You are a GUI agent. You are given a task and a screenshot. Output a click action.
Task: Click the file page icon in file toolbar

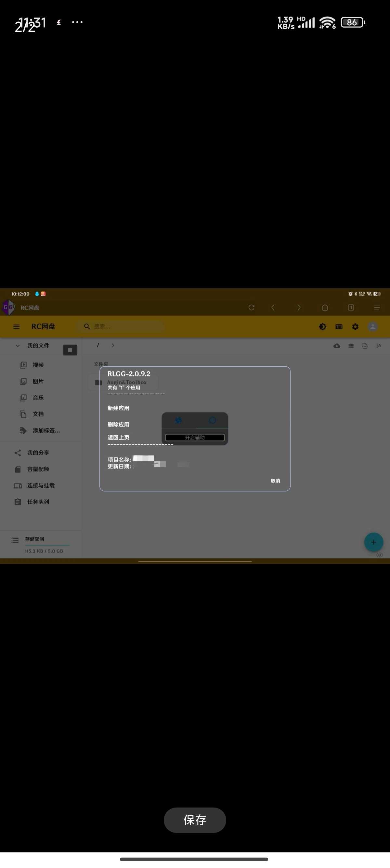click(x=365, y=346)
